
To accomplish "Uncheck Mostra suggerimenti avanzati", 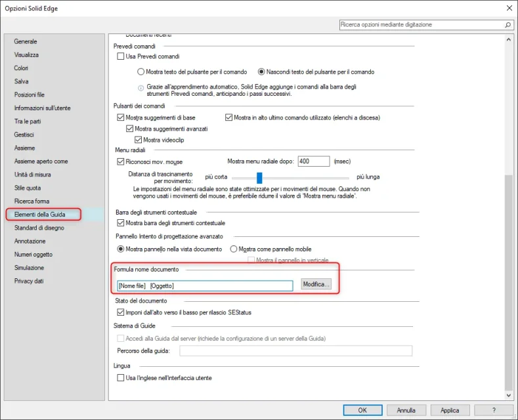I will (129, 129).
